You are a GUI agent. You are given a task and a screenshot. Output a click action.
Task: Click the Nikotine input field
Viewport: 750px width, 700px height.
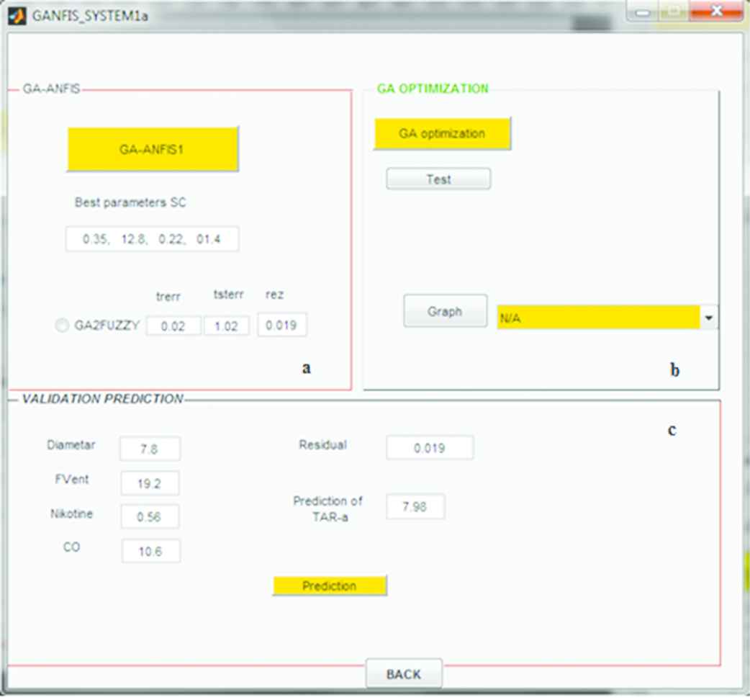point(150,516)
